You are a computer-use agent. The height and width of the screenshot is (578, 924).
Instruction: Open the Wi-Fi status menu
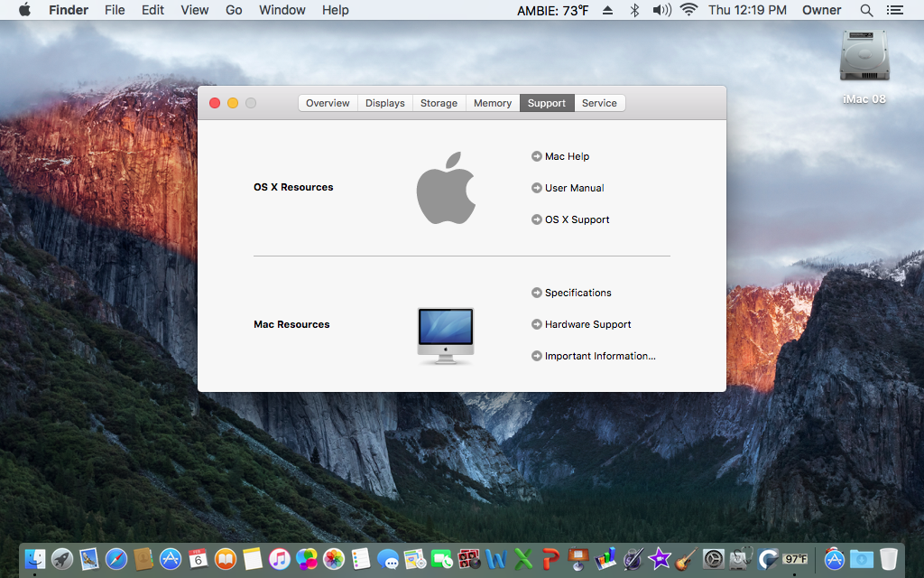688,9
